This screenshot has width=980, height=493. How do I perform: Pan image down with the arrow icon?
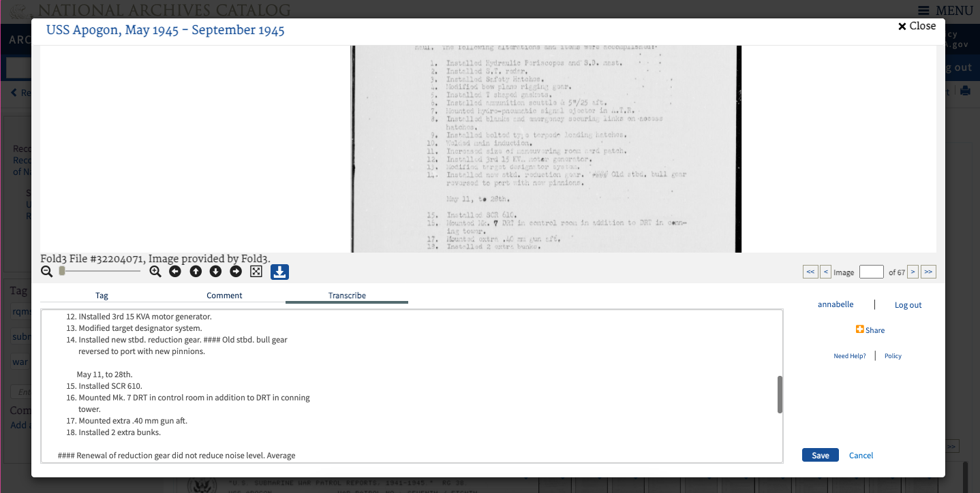coord(215,272)
